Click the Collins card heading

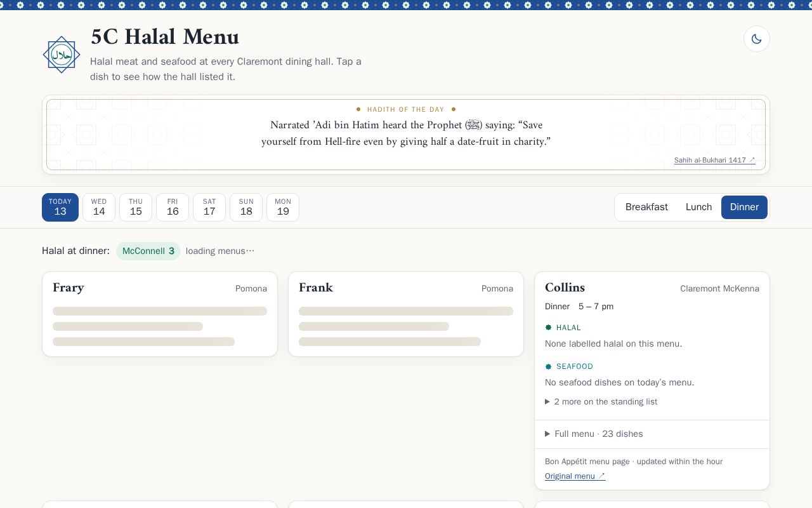(565, 288)
